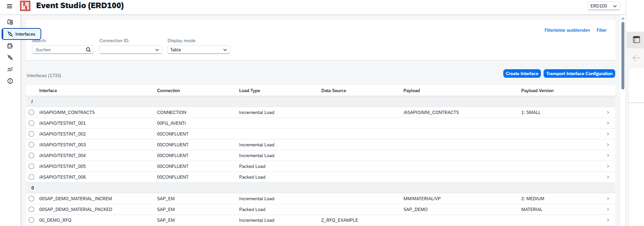Click the Data Source column header
This screenshot has height=226, width=644.
point(334,90)
